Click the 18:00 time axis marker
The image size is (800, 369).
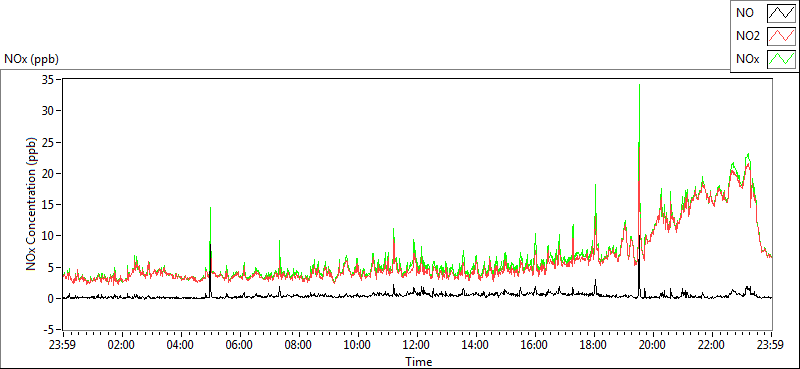click(594, 345)
